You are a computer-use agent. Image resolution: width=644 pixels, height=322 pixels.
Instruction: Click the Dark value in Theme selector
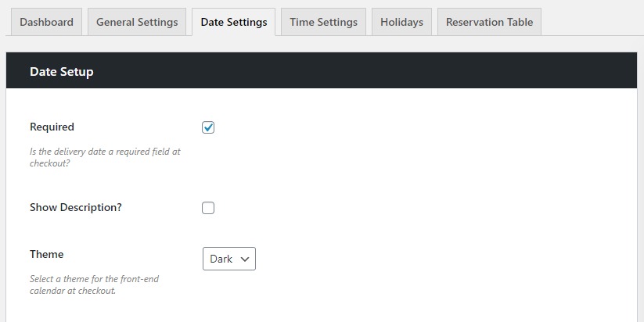[x=221, y=259]
